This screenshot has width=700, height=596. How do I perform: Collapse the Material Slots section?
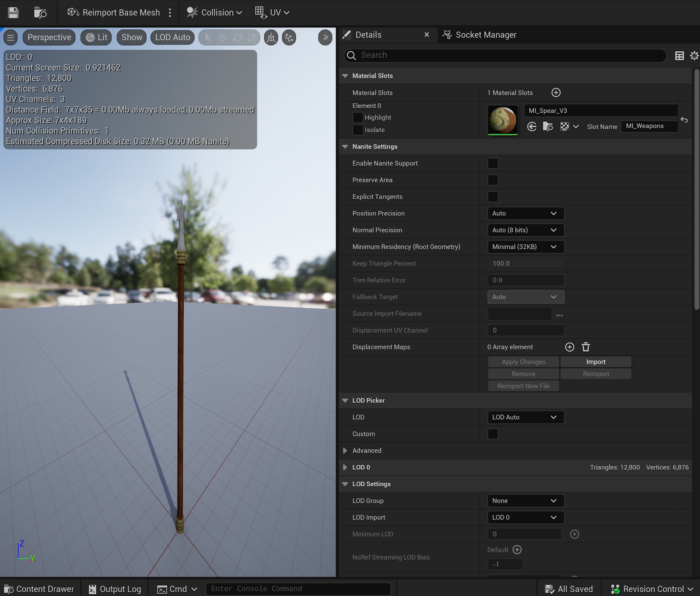(x=345, y=76)
